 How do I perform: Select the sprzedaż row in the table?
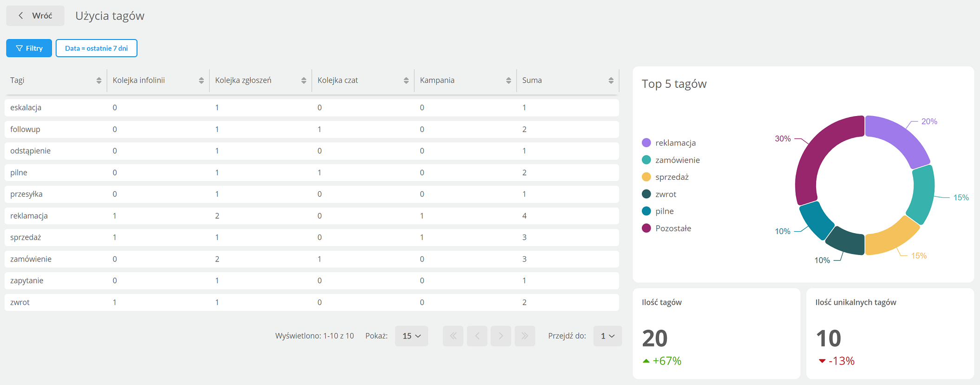pyautogui.click(x=312, y=237)
